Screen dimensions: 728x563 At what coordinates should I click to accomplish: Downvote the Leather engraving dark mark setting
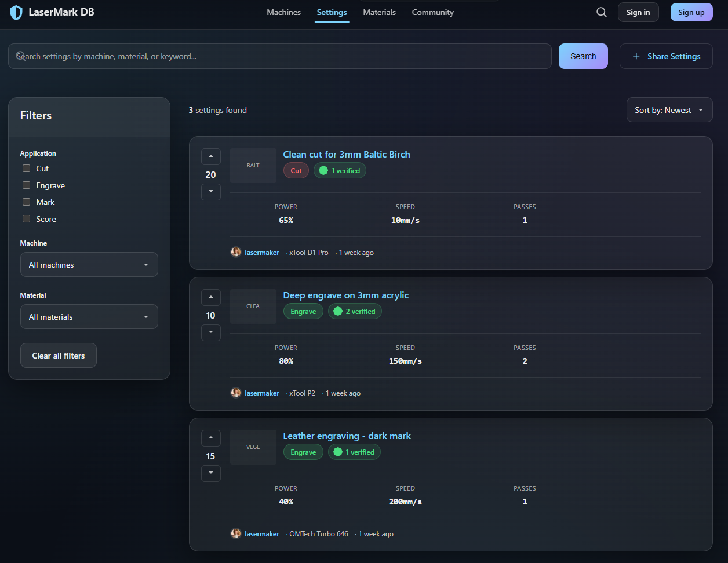click(x=211, y=473)
